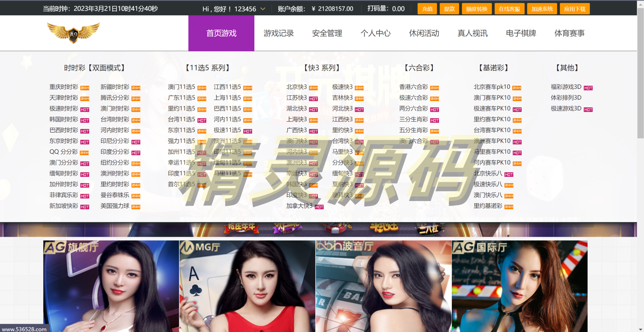This screenshot has height=332, width=644.
Task: Open 韩国时时彩 game
Action: [64, 119]
